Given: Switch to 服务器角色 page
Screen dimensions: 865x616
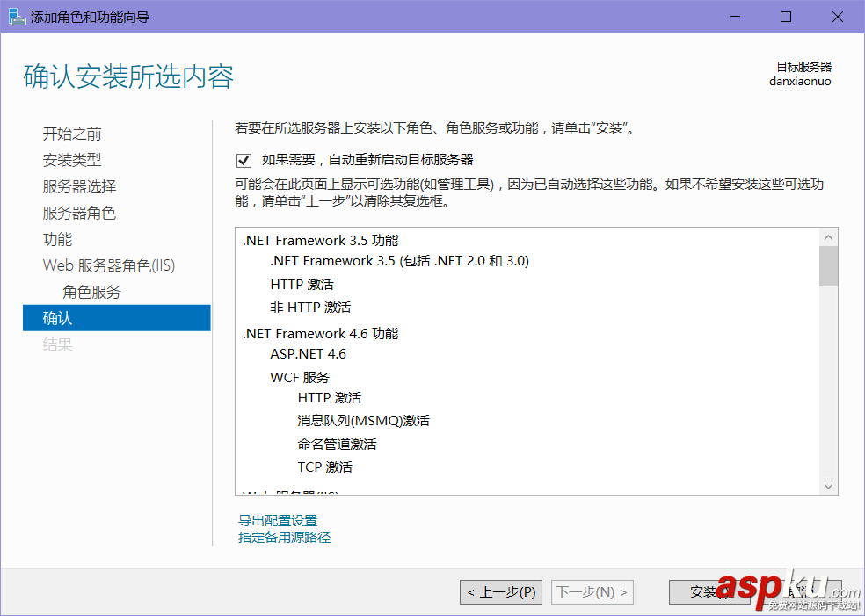Looking at the screenshot, I should pos(79,213).
